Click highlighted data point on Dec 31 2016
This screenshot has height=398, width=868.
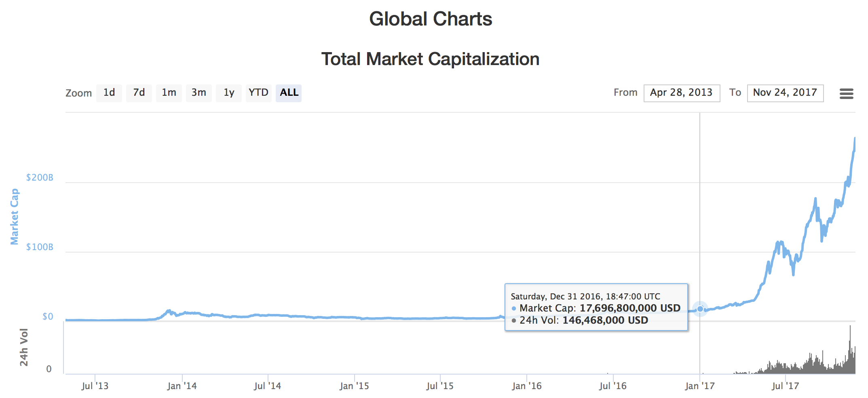(700, 309)
